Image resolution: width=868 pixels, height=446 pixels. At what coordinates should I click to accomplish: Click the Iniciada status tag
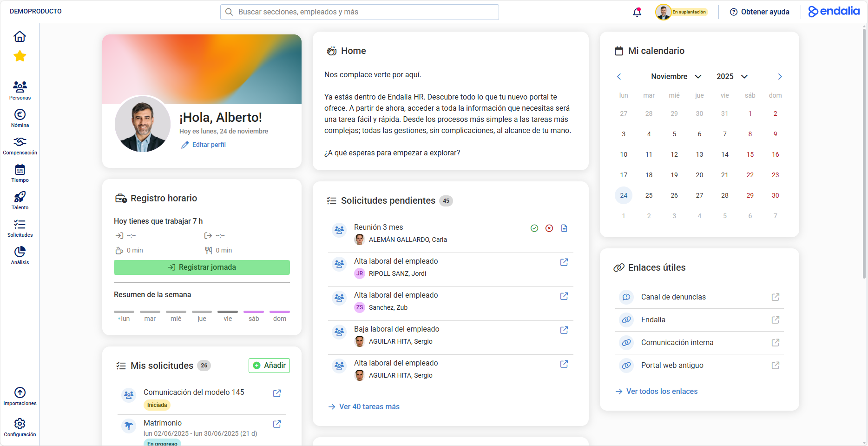point(157,405)
